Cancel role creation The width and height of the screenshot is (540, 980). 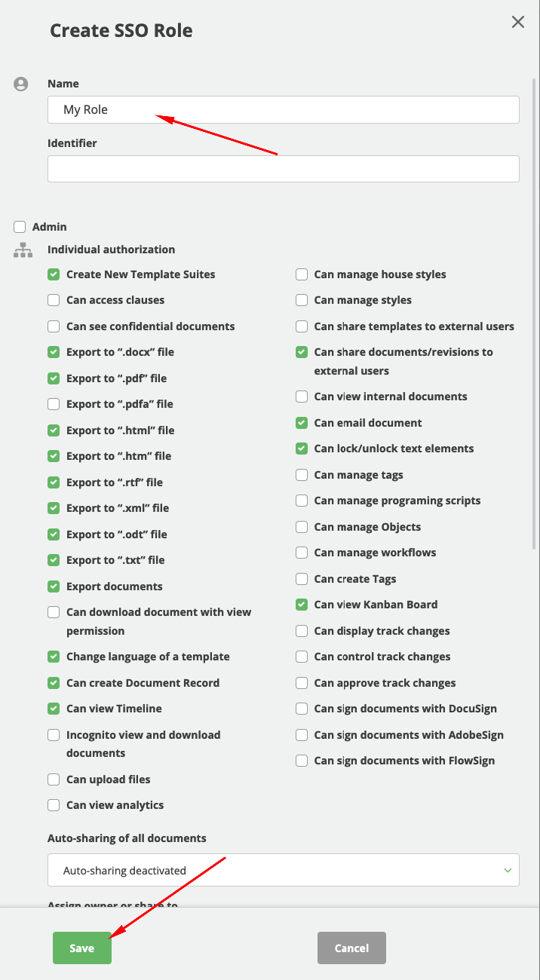pos(351,948)
